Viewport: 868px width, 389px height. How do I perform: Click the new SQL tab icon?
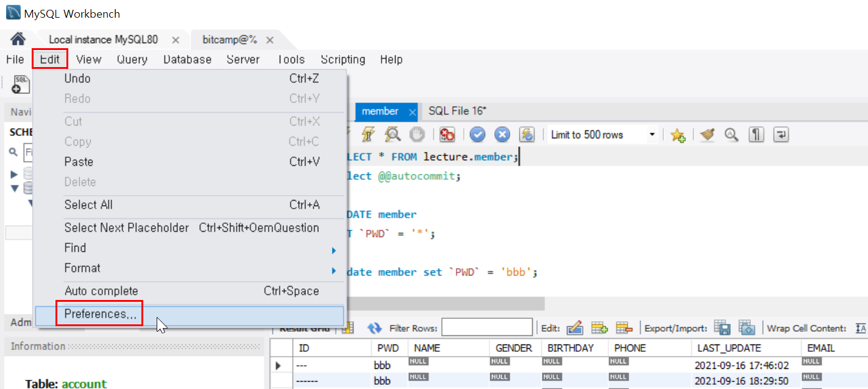point(20,84)
